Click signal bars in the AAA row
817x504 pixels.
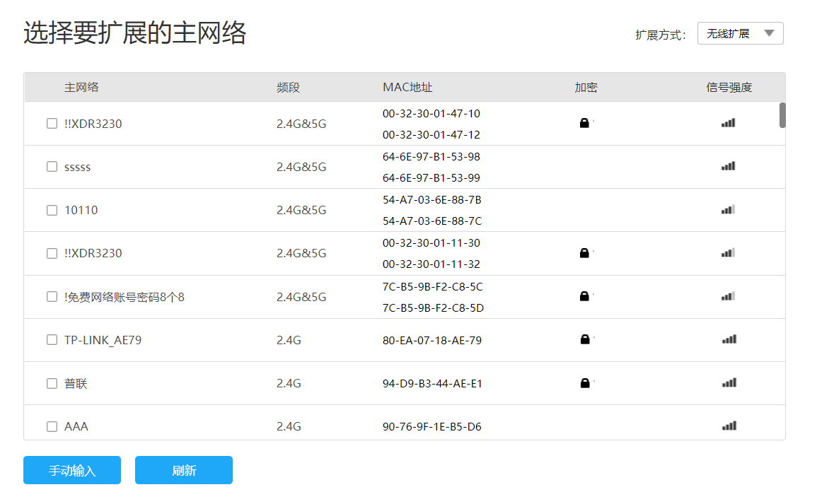click(729, 426)
